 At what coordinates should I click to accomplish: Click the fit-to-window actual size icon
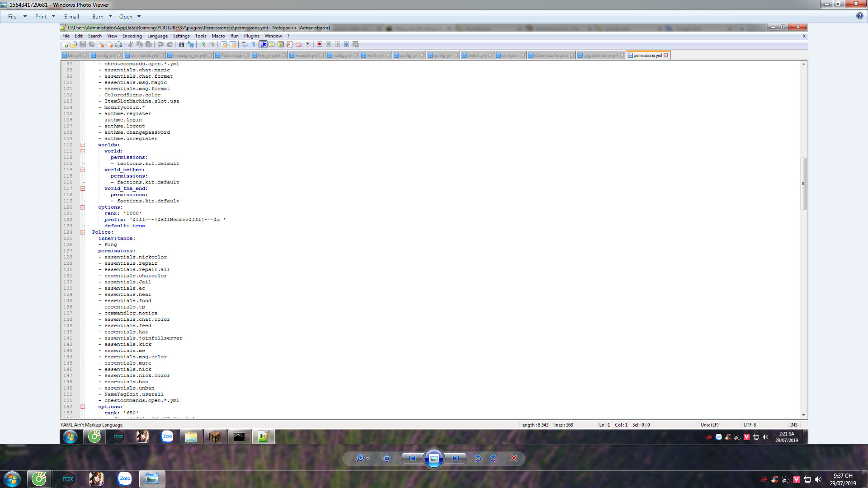click(x=387, y=458)
